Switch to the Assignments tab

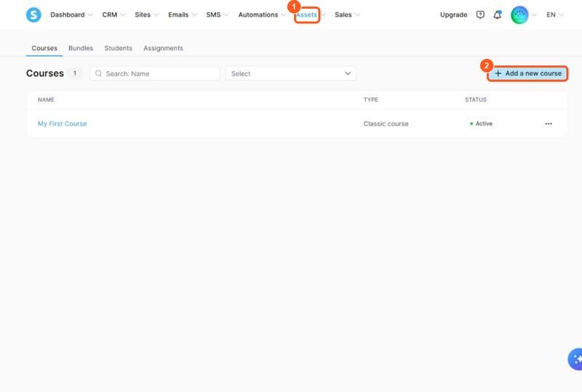pyautogui.click(x=163, y=48)
